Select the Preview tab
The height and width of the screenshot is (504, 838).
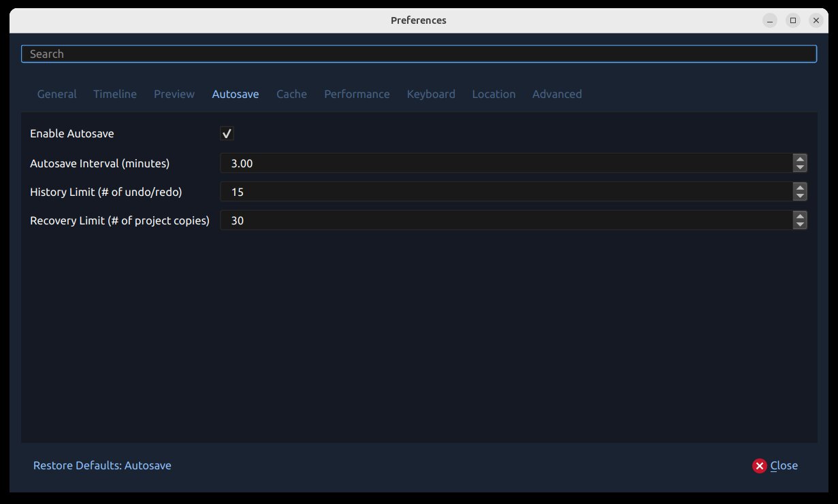pyautogui.click(x=174, y=94)
